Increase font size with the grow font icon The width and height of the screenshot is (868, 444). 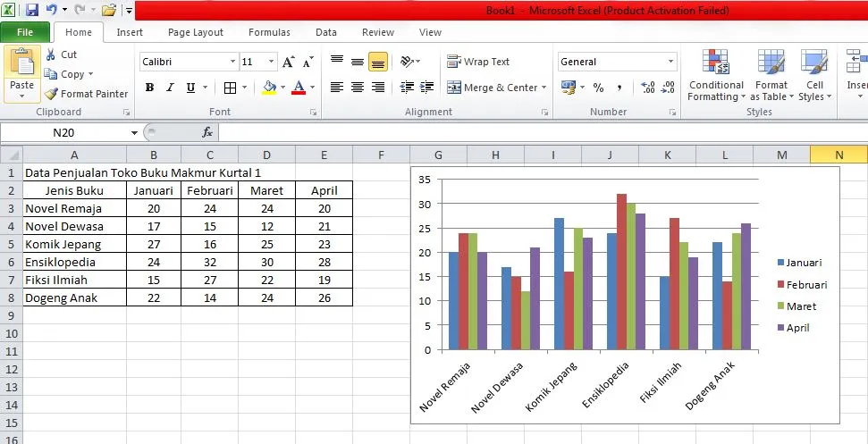289,62
